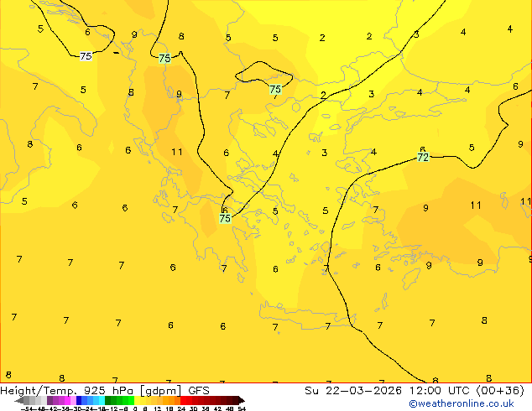The width and height of the screenshot is (532, 411).
Task: Click the grey left arrow end of the color scale
Action: pos(19,400)
